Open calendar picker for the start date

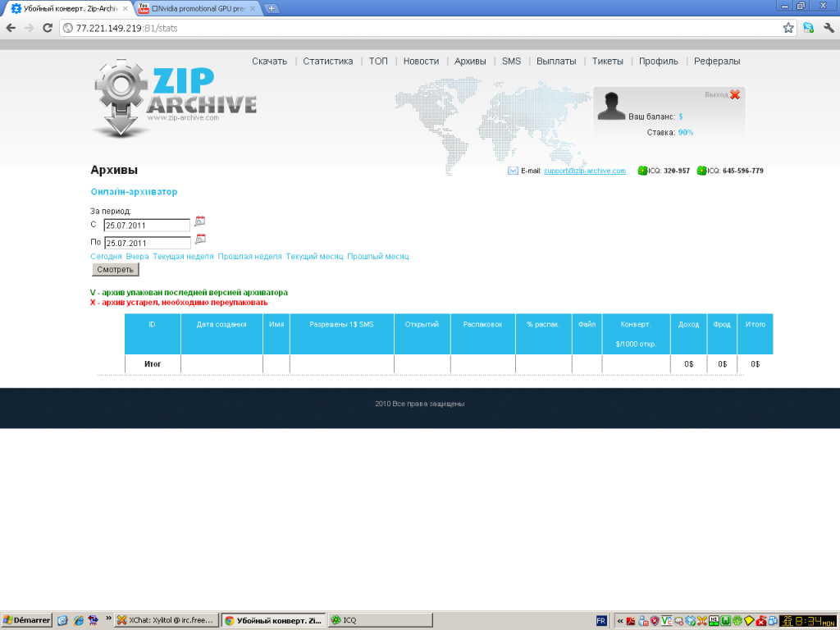coord(200,221)
